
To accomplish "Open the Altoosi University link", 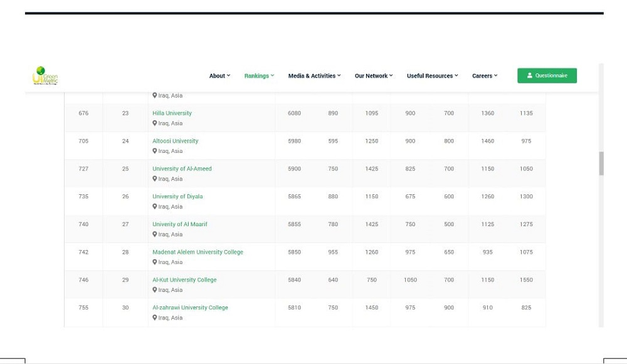I will (175, 141).
